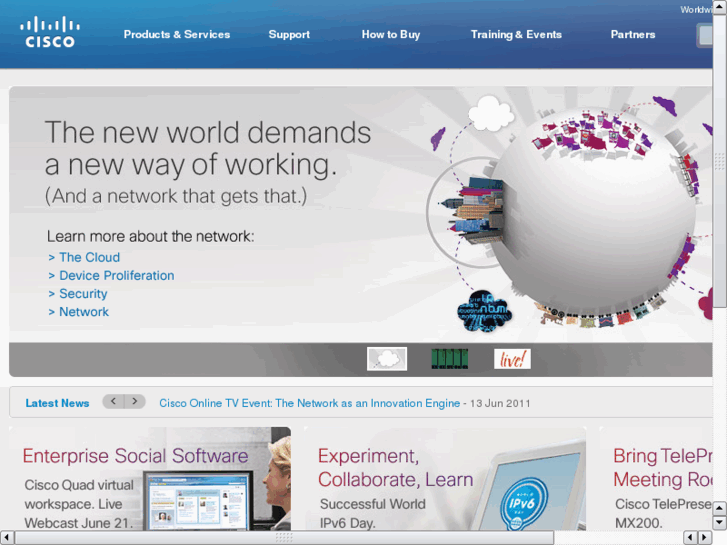The height and width of the screenshot is (545, 727).
Task: Click the vertical scrollbar thumb
Action: pos(720,160)
